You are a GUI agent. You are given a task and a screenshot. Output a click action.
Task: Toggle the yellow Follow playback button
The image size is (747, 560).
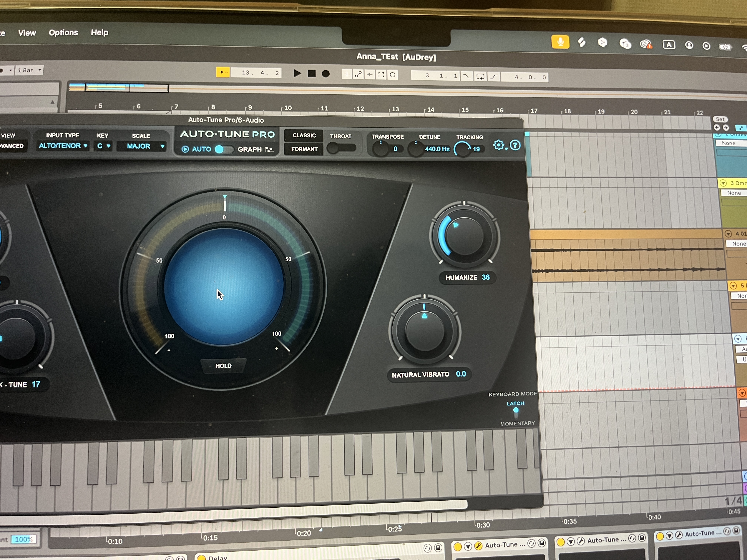223,72
